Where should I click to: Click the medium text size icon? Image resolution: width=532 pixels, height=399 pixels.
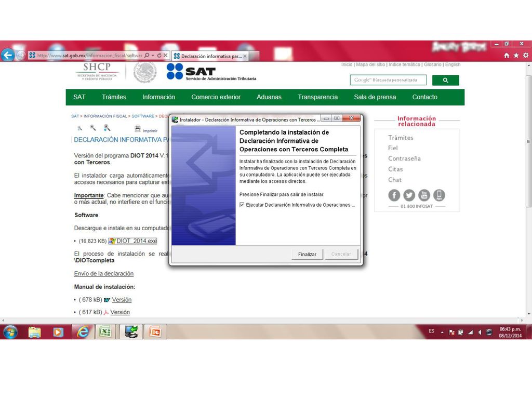(92, 128)
